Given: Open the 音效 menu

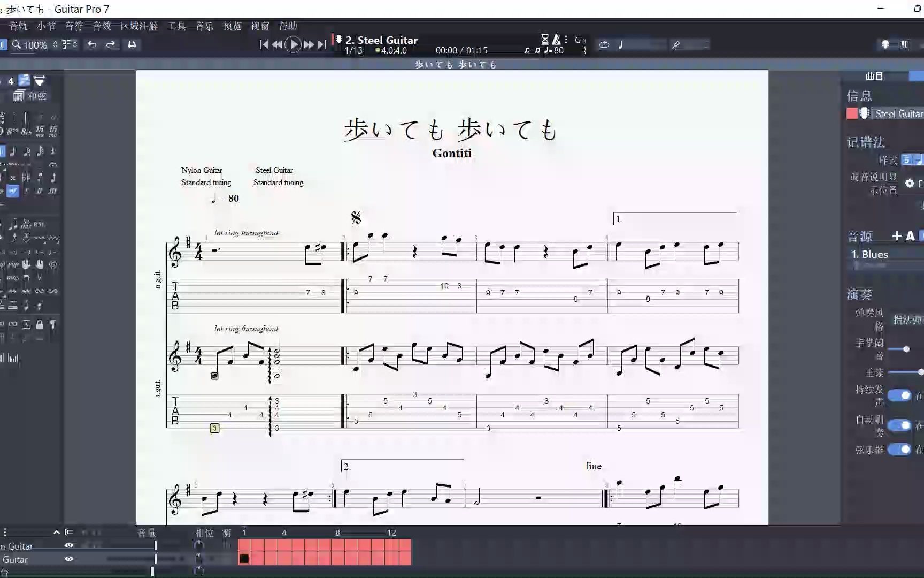Looking at the screenshot, I should 102,26.
